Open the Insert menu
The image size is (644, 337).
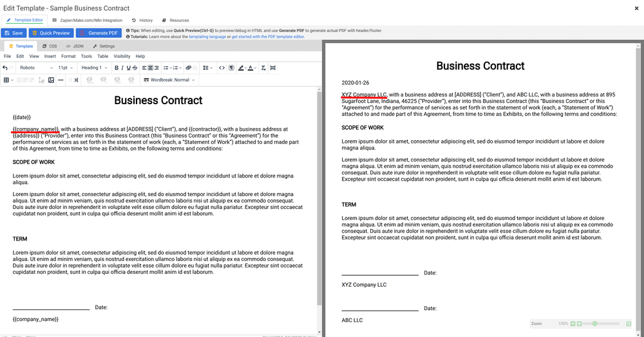[x=50, y=56]
